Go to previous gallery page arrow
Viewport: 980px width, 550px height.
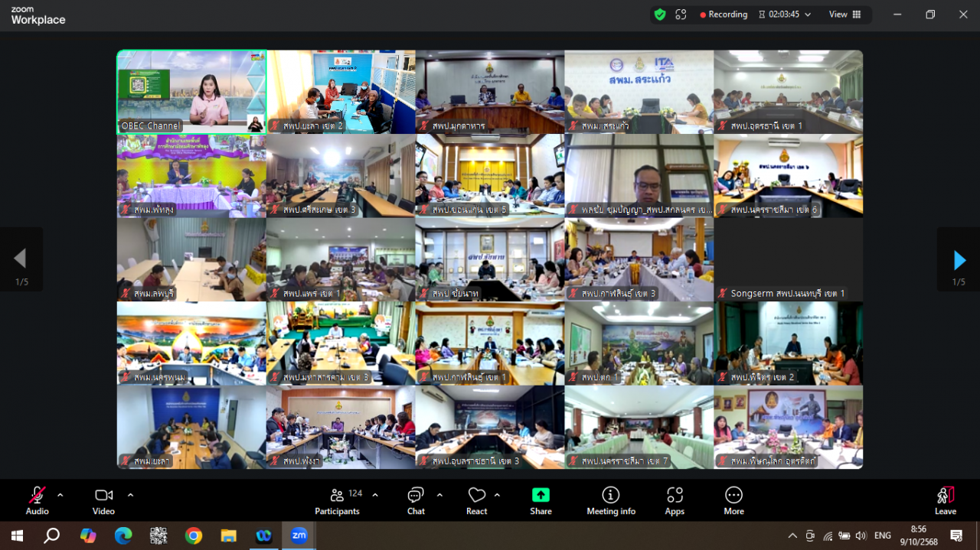20,259
